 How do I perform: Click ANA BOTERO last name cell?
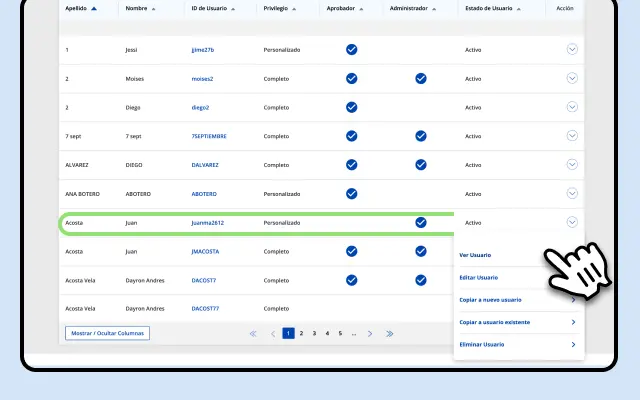point(82,194)
